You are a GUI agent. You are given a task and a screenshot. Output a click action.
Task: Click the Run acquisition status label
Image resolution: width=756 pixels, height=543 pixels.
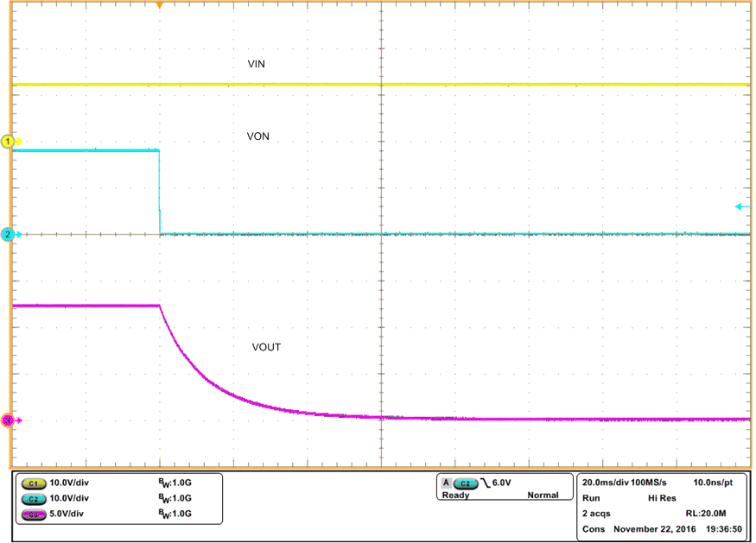click(x=589, y=496)
